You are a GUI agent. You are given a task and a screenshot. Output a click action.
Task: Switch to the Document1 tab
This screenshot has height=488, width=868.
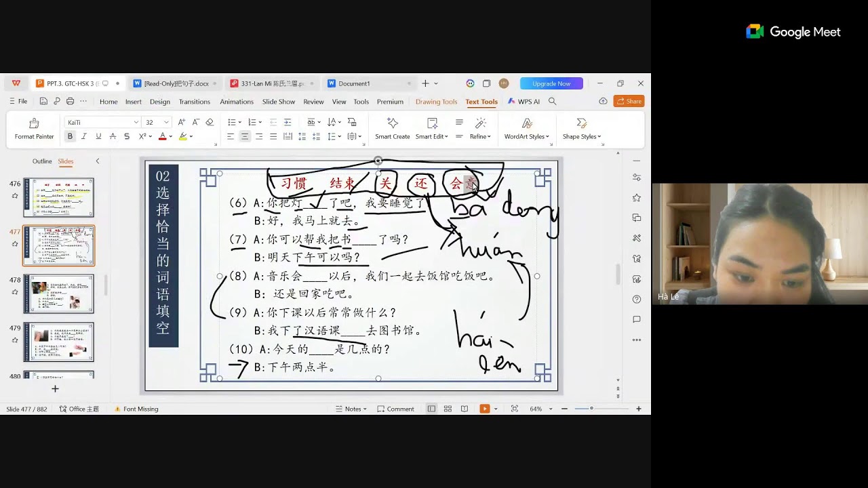[369, 83]
